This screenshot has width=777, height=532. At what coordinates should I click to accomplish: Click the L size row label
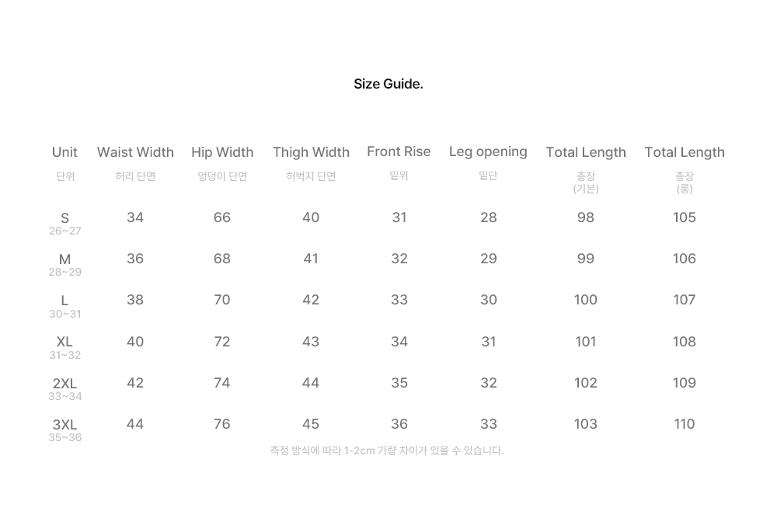[65, 301]
